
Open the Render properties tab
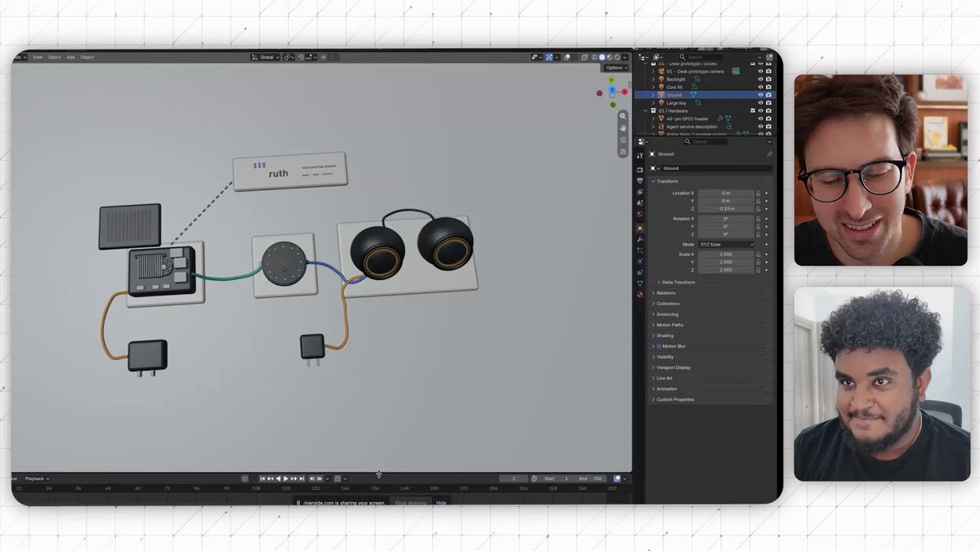[x=639, y=170]
